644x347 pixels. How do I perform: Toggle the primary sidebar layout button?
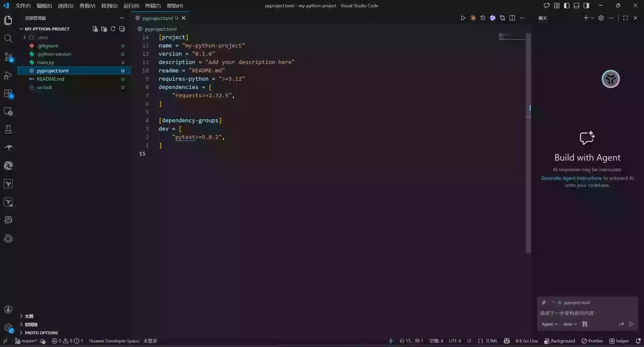point(566,6)
